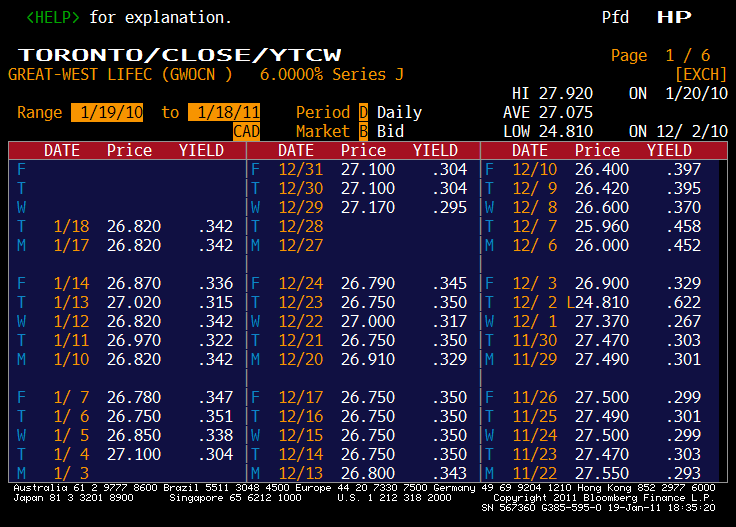
Task: Select the 1/18 row price 26.820
Action: (x=131, y=226)
